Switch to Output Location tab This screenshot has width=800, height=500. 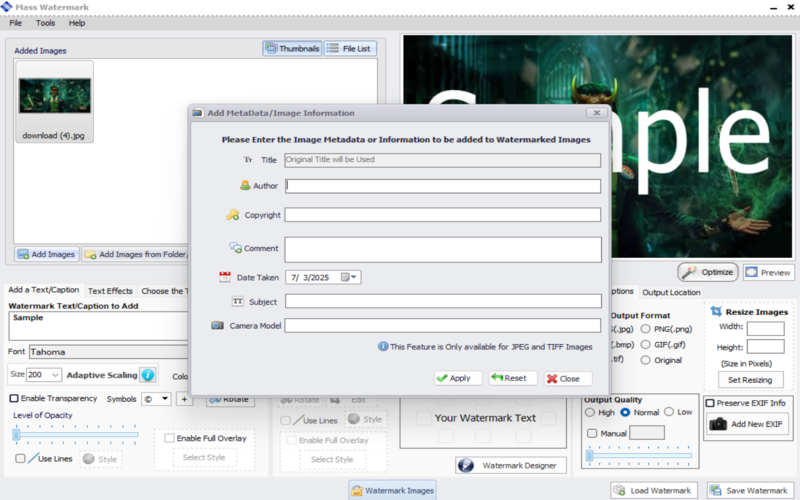tap(671, 292)
